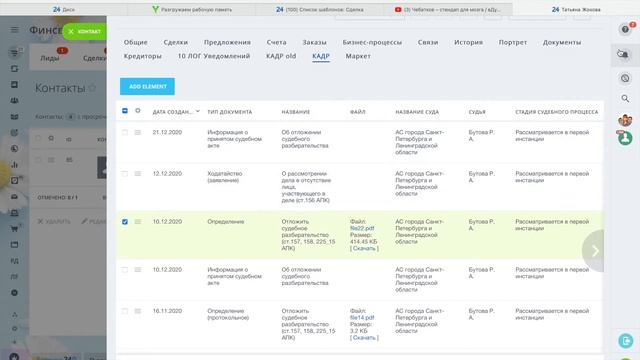640x360 pixels.
Task: Open the Портрет tab
Action: [513, 42]
